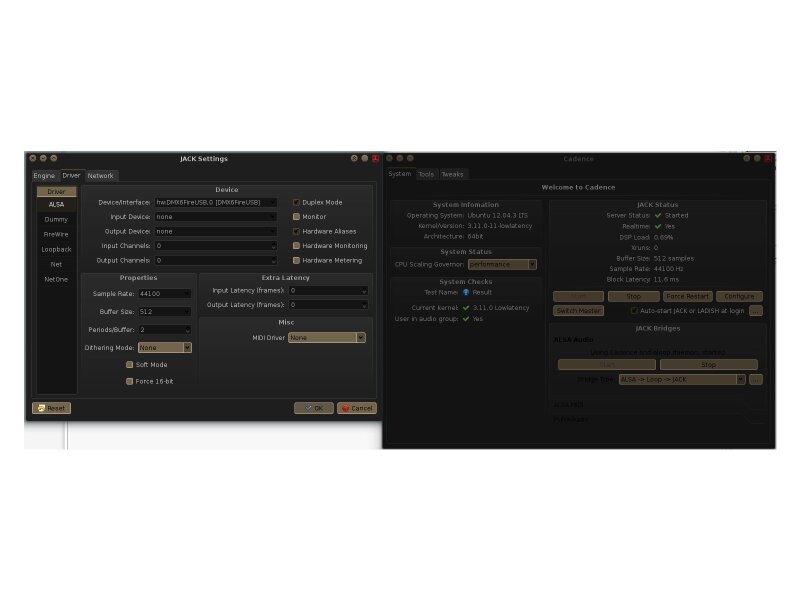Select the FireWire driver
Viewport: 800px width, 600px height.
57,235
